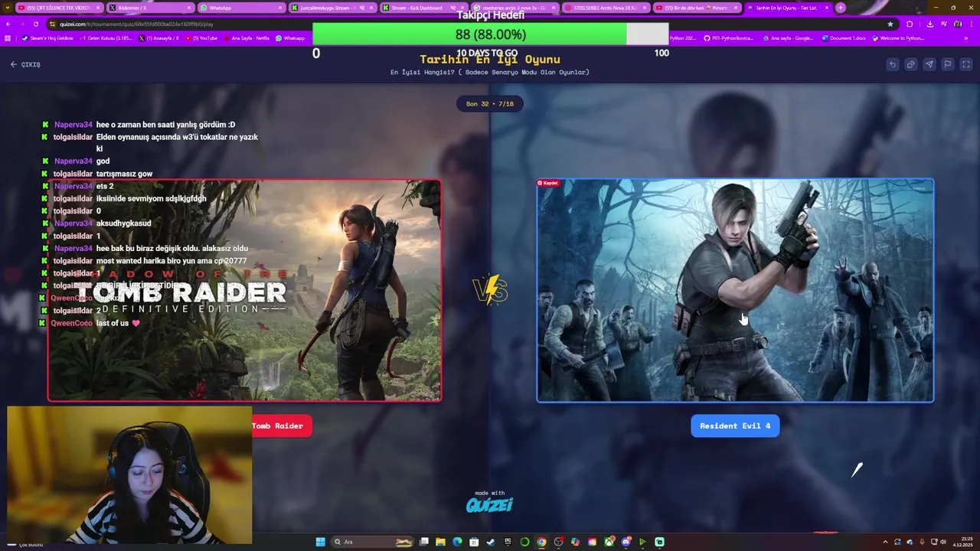Switch to the WhatsApp browser tab

241,8
